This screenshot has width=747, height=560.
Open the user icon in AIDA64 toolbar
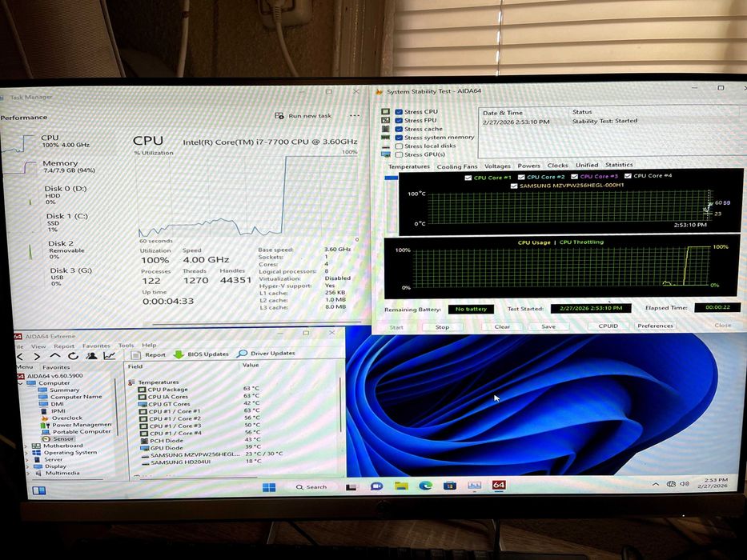pos(91,356)
